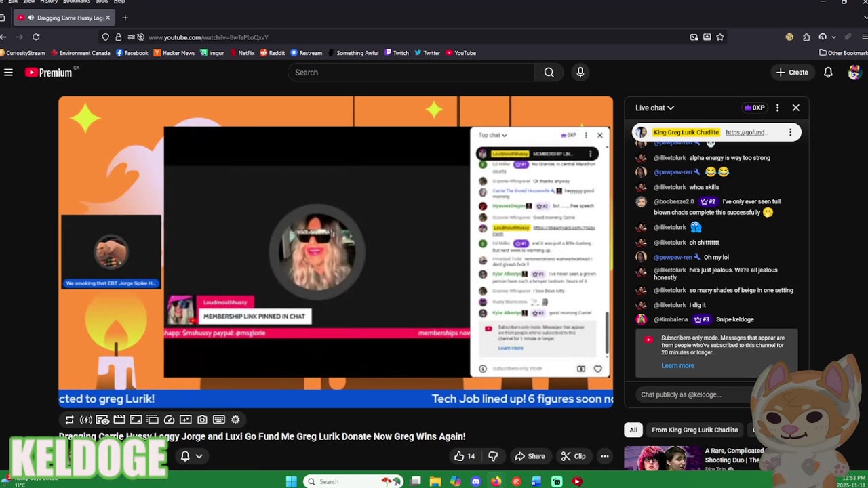Click the audio boost icon under the video
This screenshot has width=868, height=488.
point(86,420)
